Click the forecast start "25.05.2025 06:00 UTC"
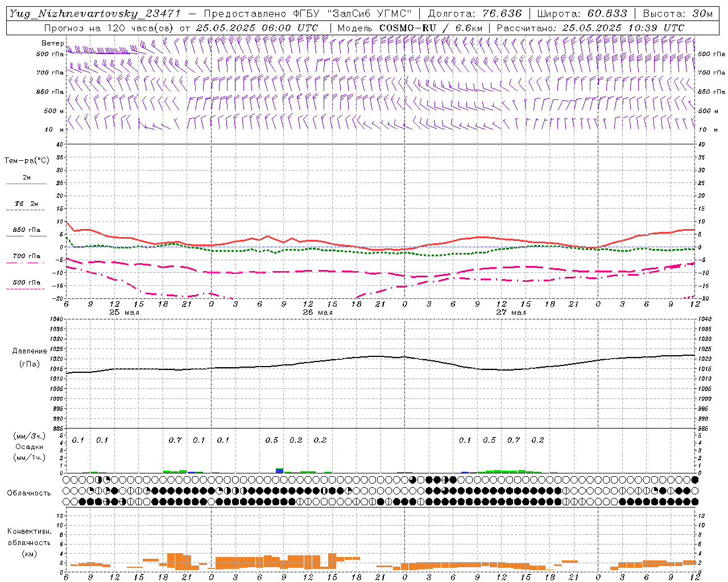The width and height of the screenshot is (728, 582). coord(257,28)
